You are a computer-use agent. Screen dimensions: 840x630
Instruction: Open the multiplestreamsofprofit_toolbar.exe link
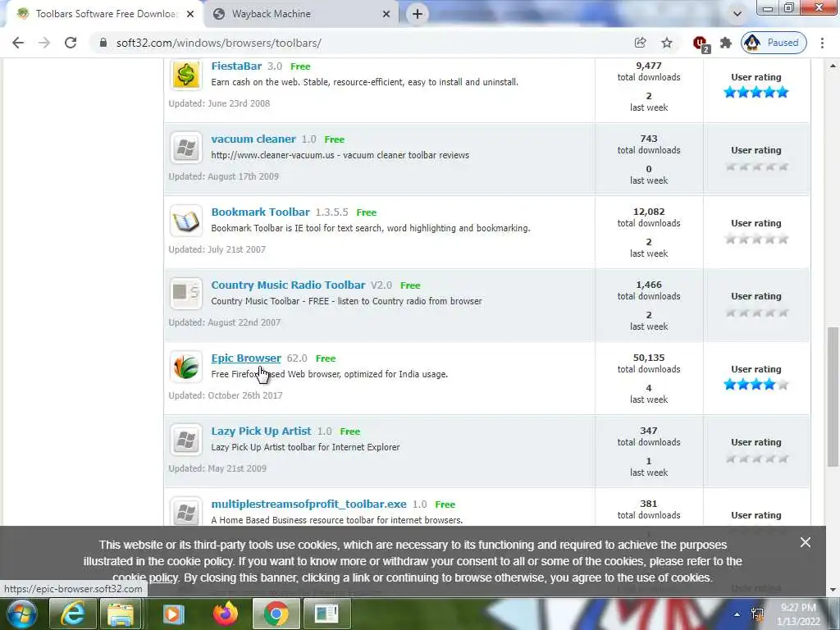308,504
